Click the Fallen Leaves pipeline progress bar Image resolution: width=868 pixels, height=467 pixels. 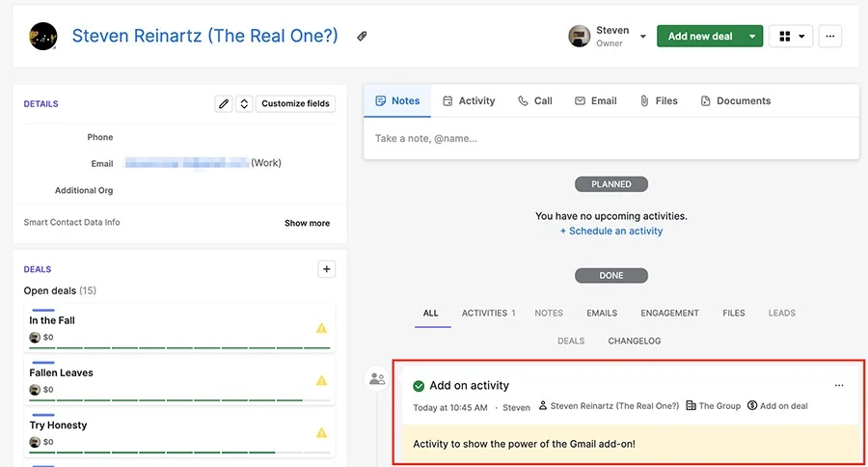click(179, 400)
